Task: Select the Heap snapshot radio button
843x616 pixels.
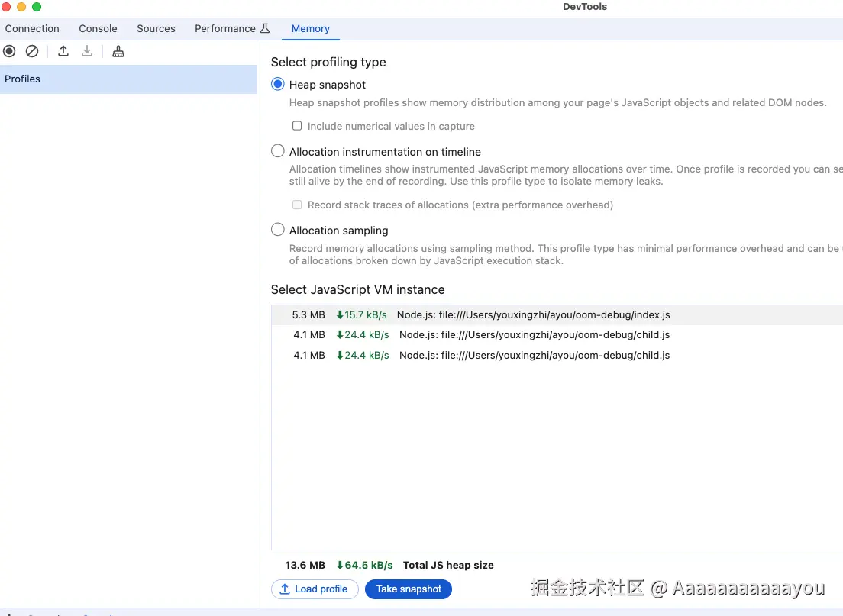Action: coord(277,85)
